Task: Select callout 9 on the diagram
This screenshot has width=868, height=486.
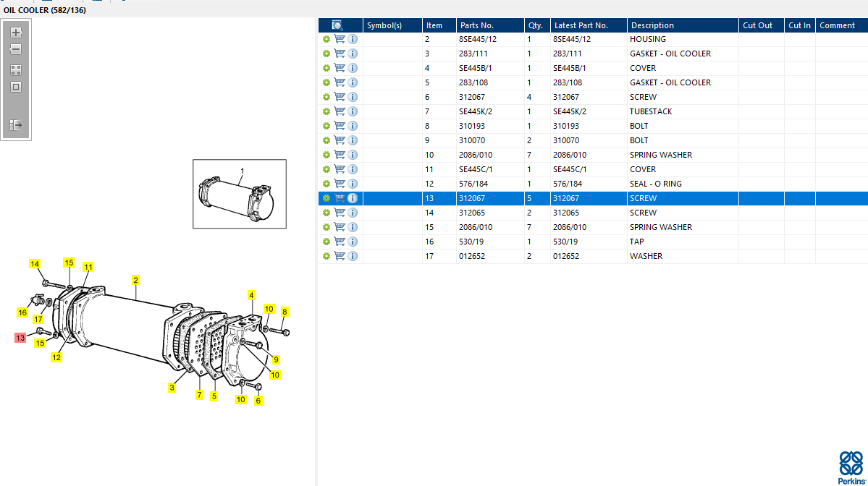Action: click(x=276, y=359)
